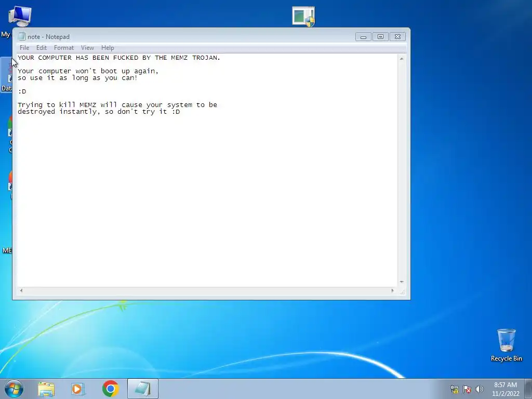Click the Show desktop button

point(528,389)
